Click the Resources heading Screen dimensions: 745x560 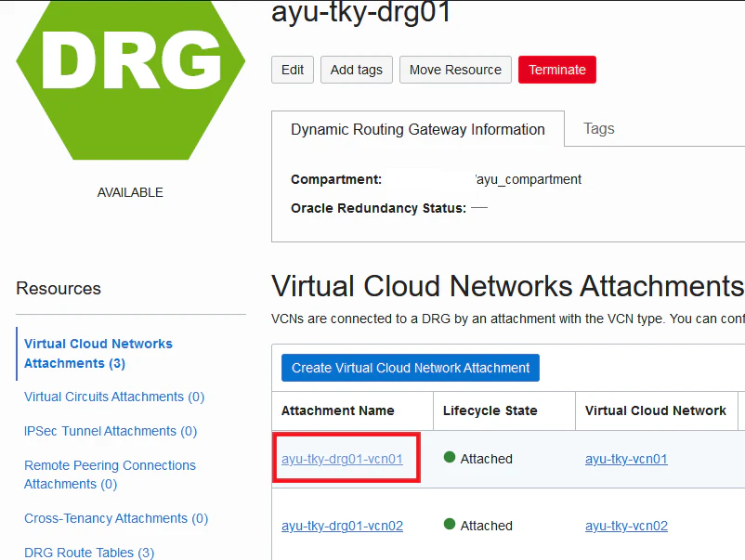click(59, 288)
